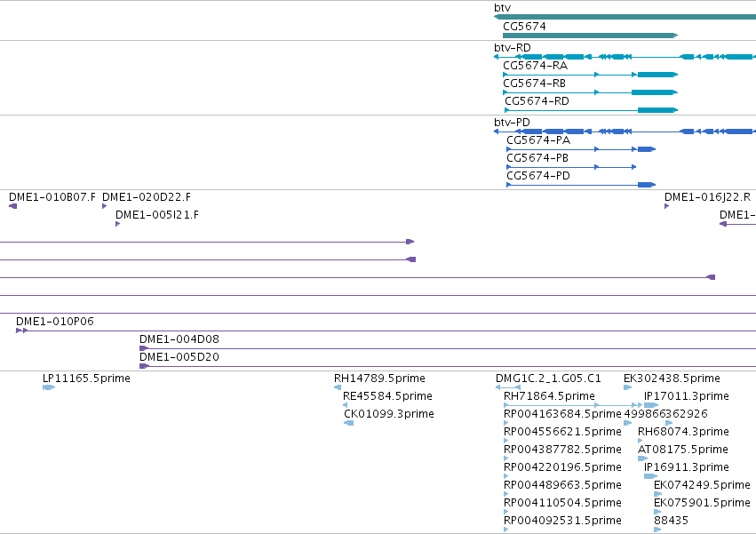This screenshot has height=534, width=756.
Task: Click the RH68074.3prime label
Action: point(683,432)
